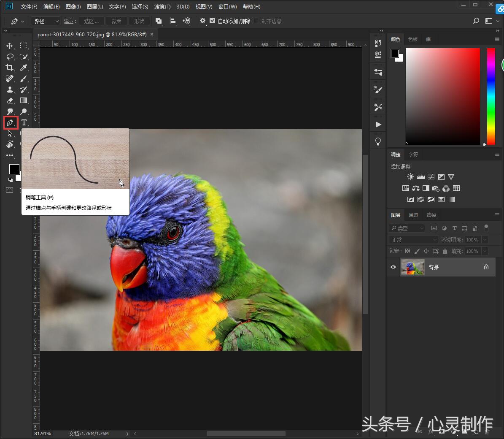This screenshot has width=504, height=439.
Task: Open the 路径 tool mode dropdown
Action: (x=46, y=21)
